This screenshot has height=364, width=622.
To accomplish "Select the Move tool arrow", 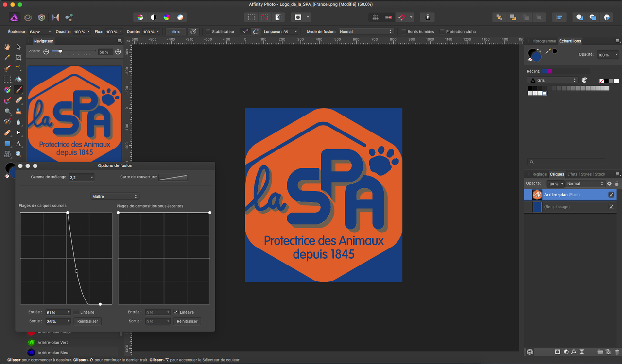I will tap(18, 47).
